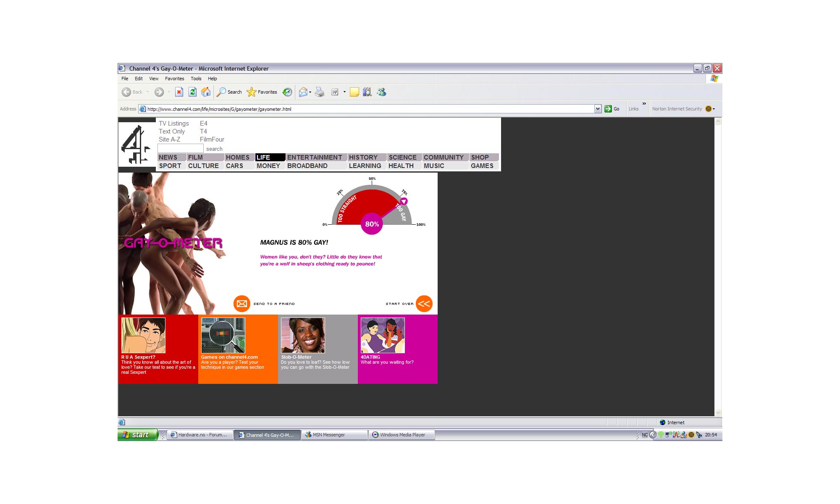Click the Go button
The width and height of the screenshot is (840, 504).
coord(612,109)
